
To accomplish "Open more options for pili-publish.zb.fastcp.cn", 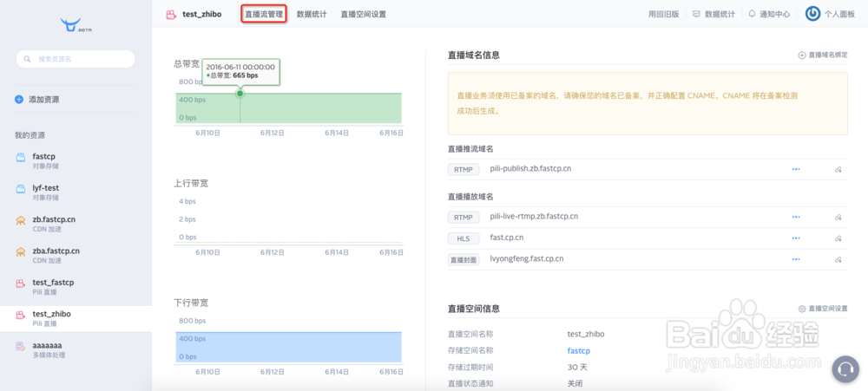I will click(796, 169).
